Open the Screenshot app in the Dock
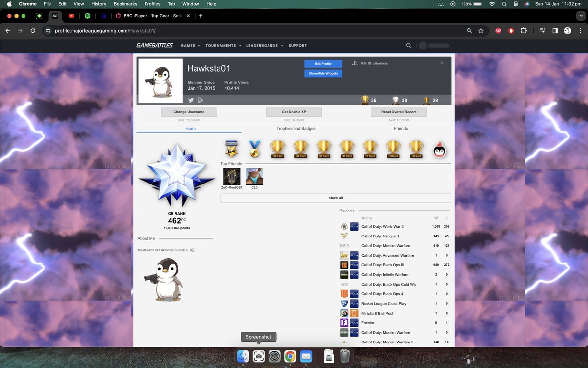This screenshot has width=588, height=368. [259, 356]
